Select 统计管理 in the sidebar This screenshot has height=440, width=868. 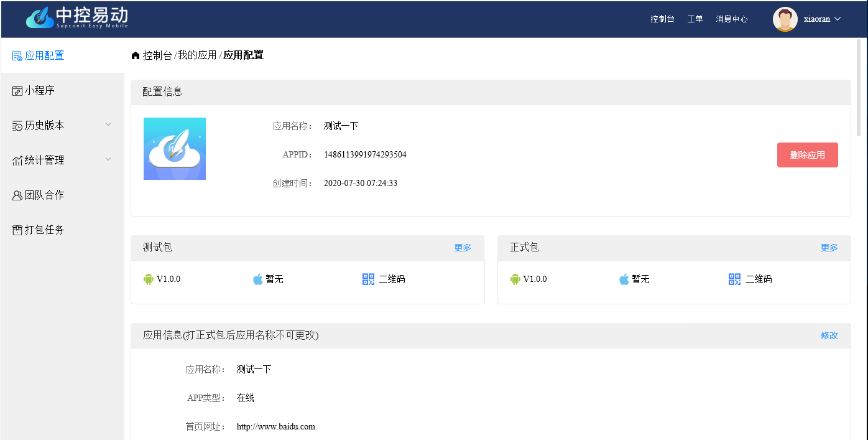[62, 160]
